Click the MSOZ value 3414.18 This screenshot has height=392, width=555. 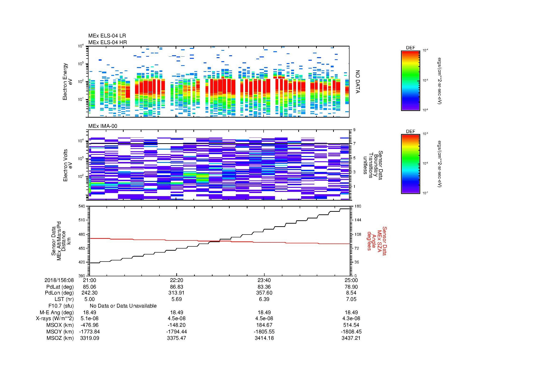point(264,338)
